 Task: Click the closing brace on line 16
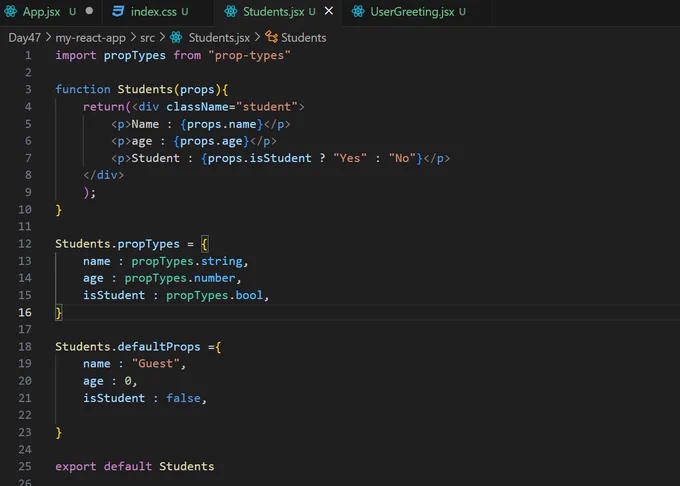(x=59, y=313)
